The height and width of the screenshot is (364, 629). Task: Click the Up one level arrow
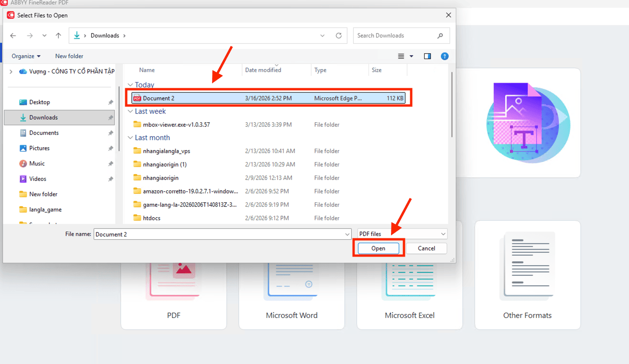click(x=58, y=35)
